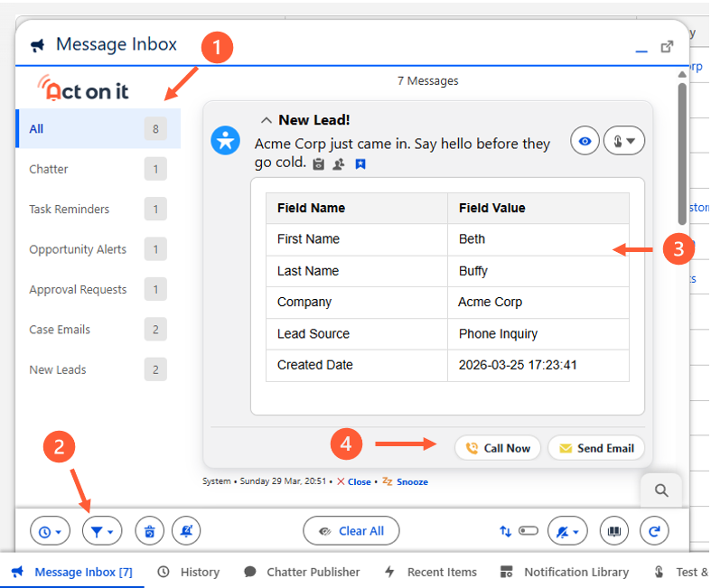
Task: Click the 'Acme Corp' company value
Action: pos(491,302)
